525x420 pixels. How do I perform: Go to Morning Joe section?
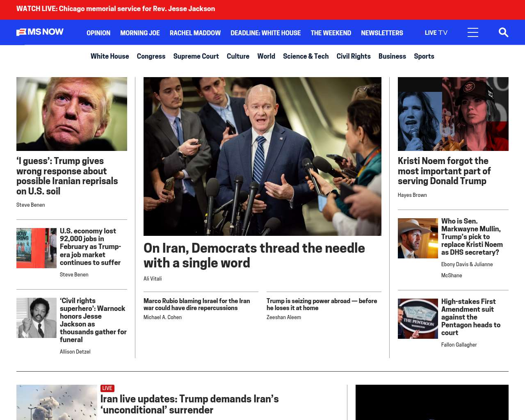coord(140,33)
